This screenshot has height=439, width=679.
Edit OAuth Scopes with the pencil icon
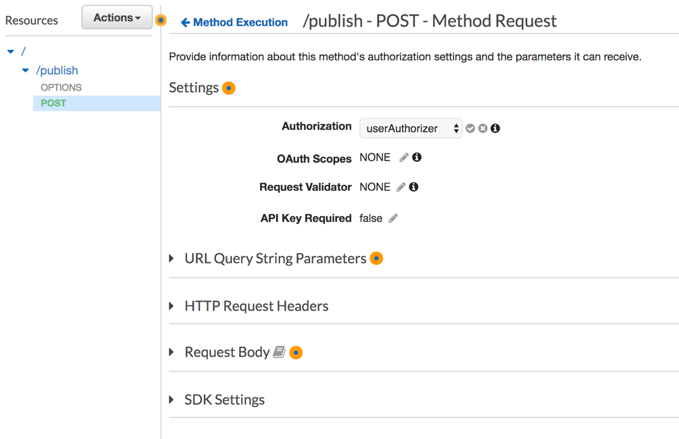[x=404, y=158]
